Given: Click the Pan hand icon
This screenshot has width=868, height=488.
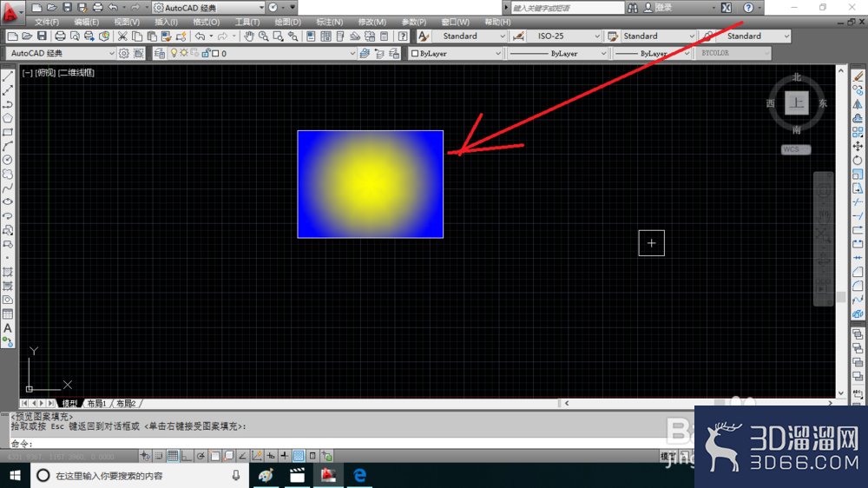Looking at the screenshot, I should pyautogui.click(x=248, y=36).
